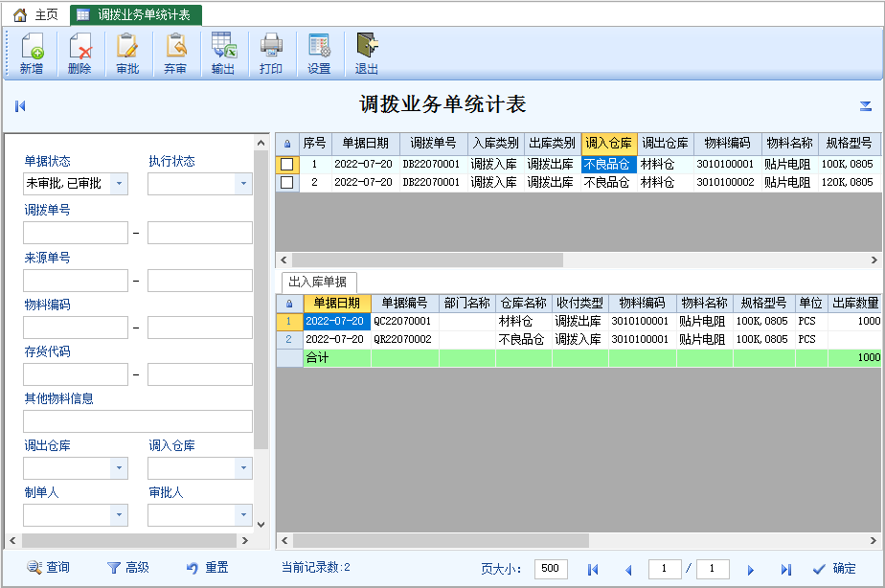Click the 打印 (Print) toolbar icon

271,54
